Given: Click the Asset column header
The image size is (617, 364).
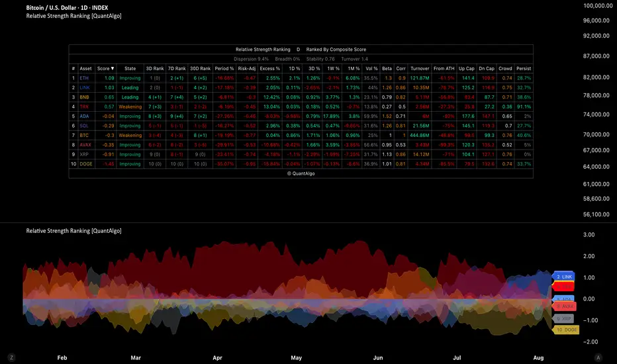Looking at the screenshot, I should pyautogui.click(x=85, y=68).
